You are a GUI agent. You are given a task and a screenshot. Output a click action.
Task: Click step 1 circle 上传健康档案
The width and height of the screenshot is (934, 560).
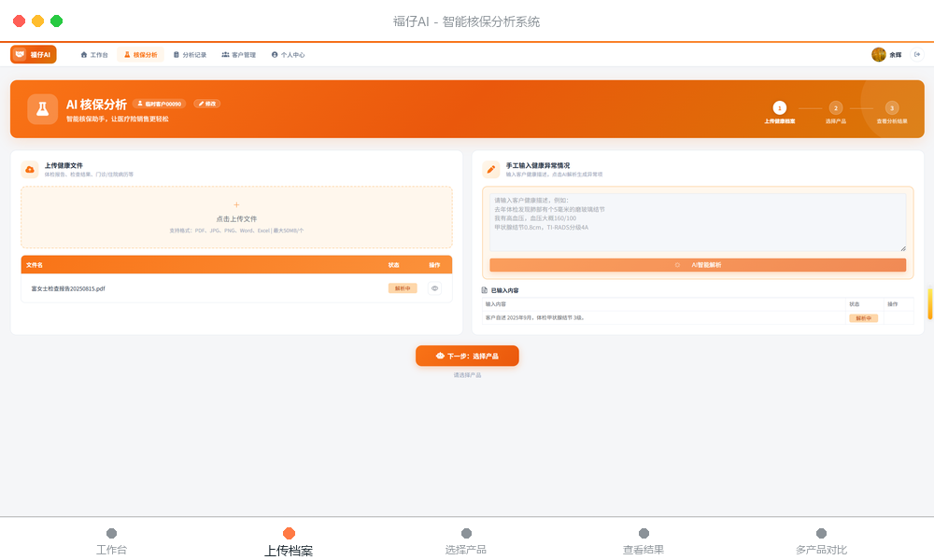780,107
